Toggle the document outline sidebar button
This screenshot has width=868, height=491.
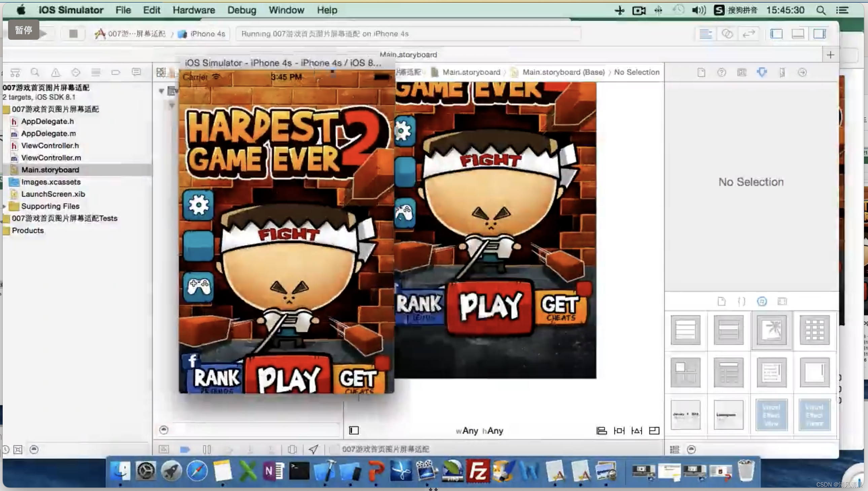click(x=354, y=431)
